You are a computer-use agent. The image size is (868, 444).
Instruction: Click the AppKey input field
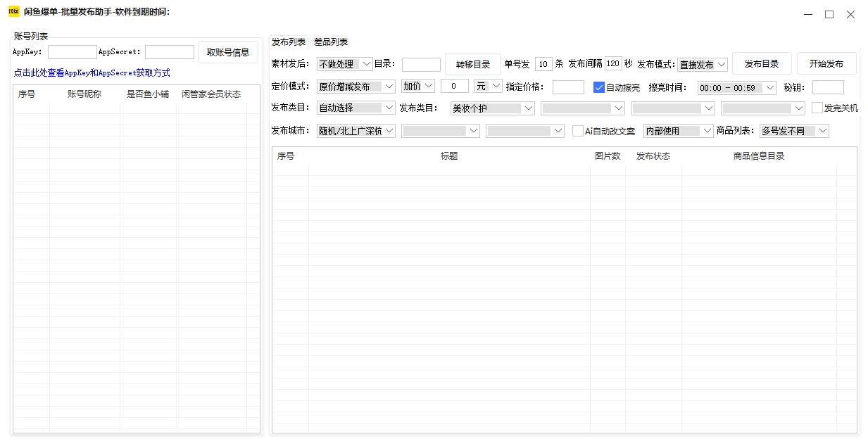pos(73,52)
